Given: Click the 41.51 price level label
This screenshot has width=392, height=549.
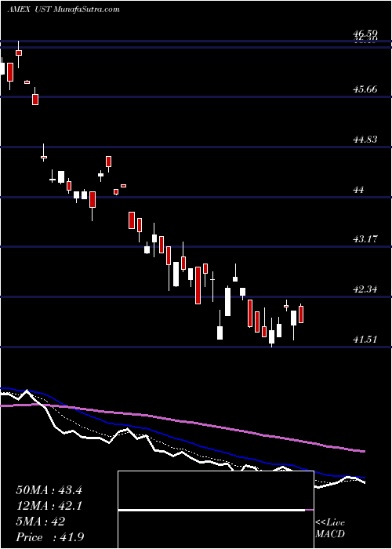Looking at the screenshot, I should tap(365, 340).
